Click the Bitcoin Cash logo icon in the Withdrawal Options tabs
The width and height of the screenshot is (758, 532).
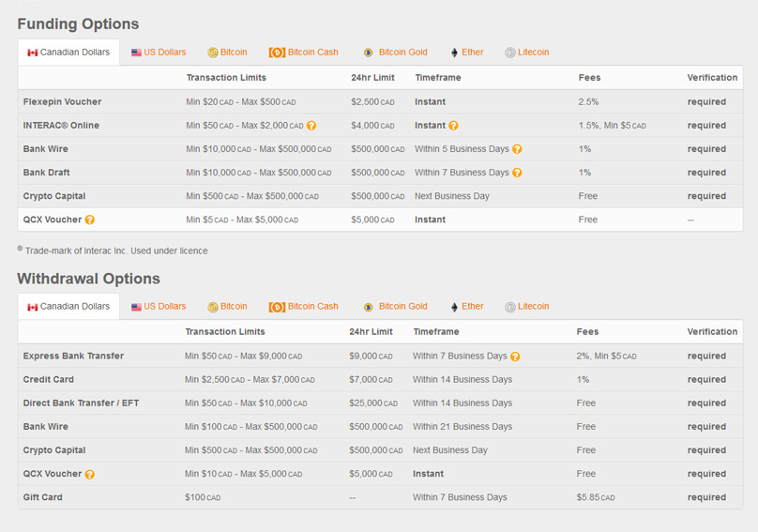277,307
